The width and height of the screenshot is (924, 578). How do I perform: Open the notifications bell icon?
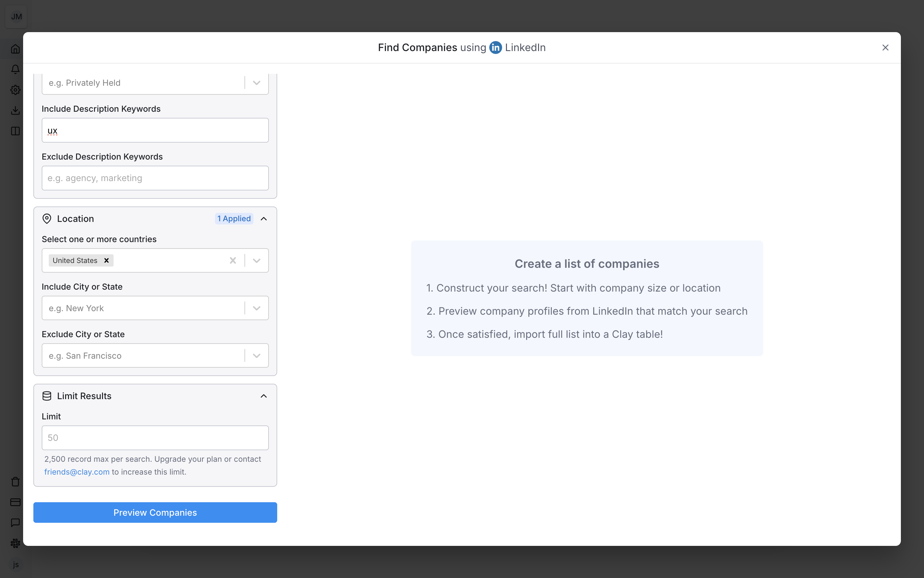(15, 69)
